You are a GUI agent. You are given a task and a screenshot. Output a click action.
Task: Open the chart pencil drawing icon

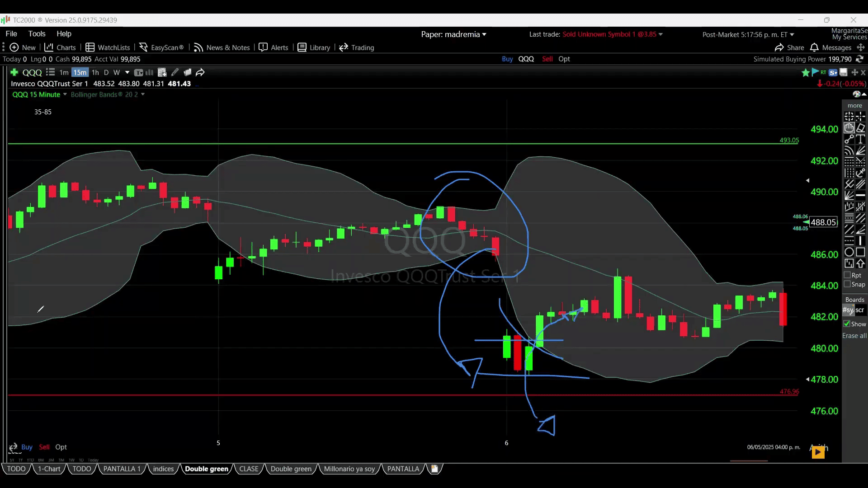[175, 72]
